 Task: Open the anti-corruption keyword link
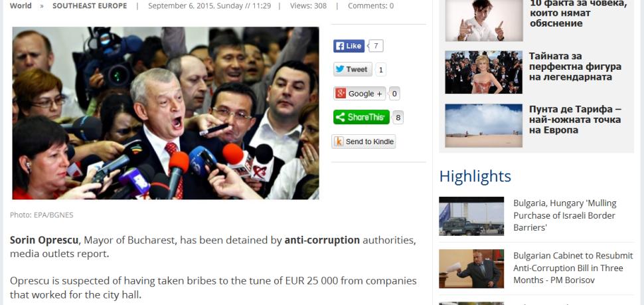322,240
